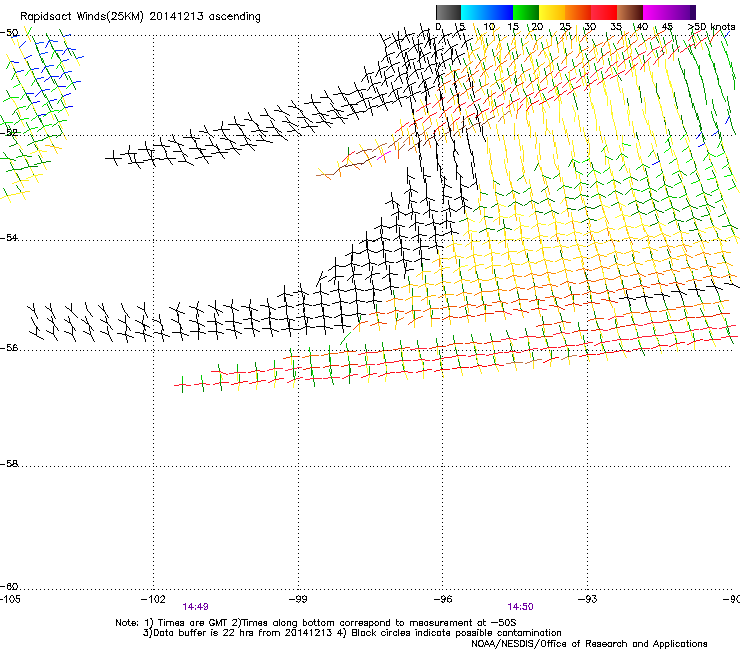Image resolution: width=740 pixels, height=650 pixels.
Task: Click the '-58' latitude axis label
Action: coord(9,464)
